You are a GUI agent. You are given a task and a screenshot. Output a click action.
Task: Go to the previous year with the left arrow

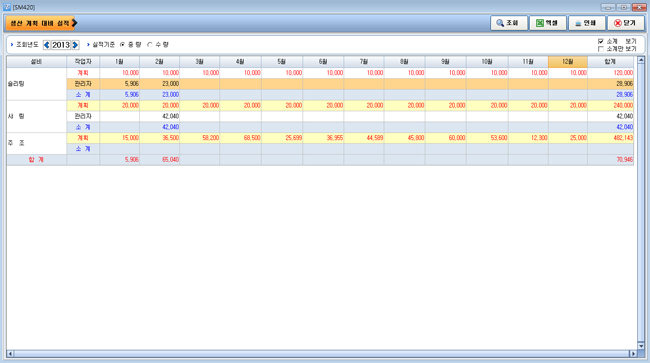(46, 45)
